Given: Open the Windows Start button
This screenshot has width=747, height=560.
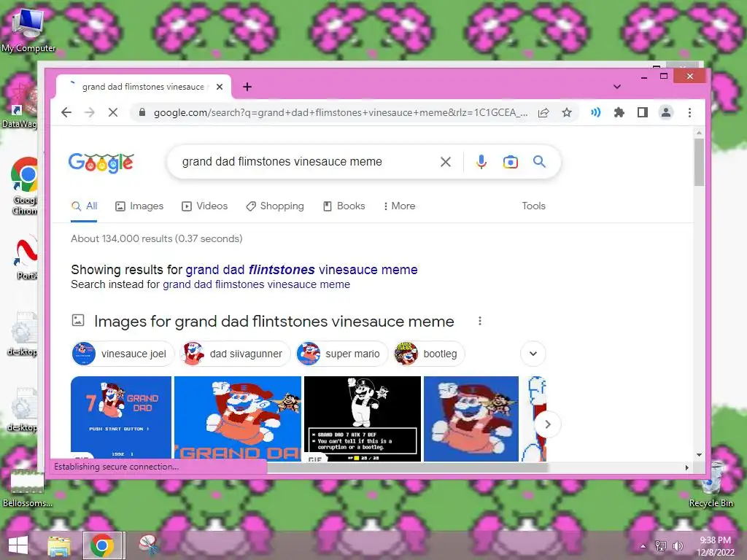Looking at the screenshot, I should [x=18, y=545].
